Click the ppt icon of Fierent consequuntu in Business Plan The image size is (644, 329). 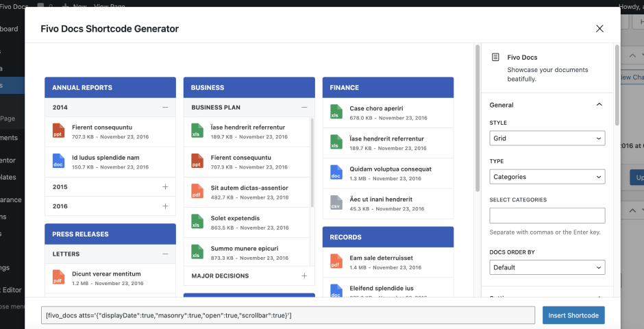[x=197, y=161]
